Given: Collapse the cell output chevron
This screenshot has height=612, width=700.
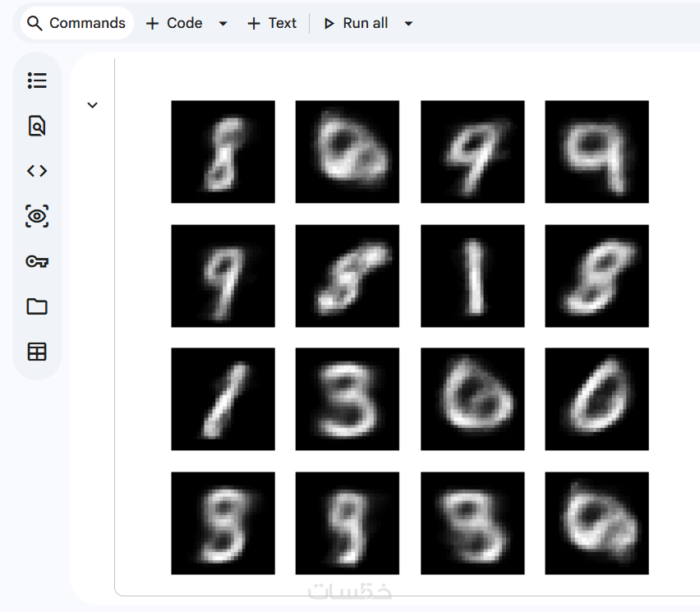Looking at the screenshot, I should pos(92,105).
